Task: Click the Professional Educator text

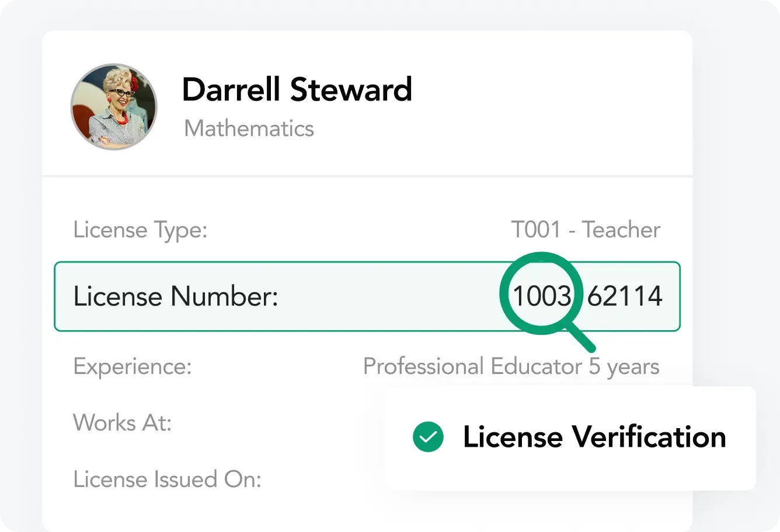Action: (472, 367)
